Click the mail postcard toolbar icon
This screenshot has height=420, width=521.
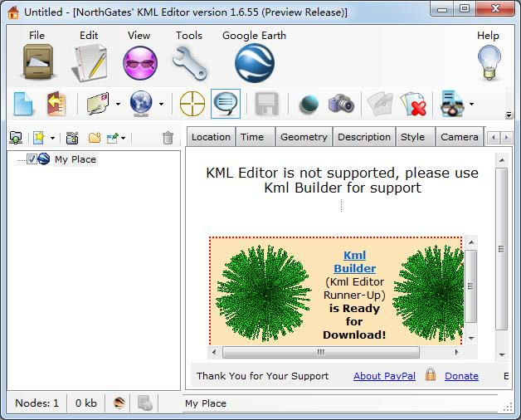click(x=99, y=104)
